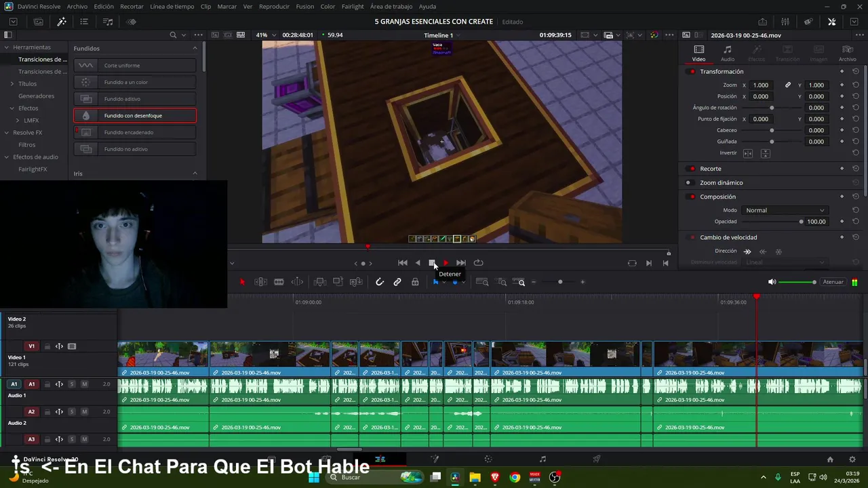The width and height of the screenshot is (868, 488).
Task: Switch Inspector to the Archivo tab
Action: (848, 53)
